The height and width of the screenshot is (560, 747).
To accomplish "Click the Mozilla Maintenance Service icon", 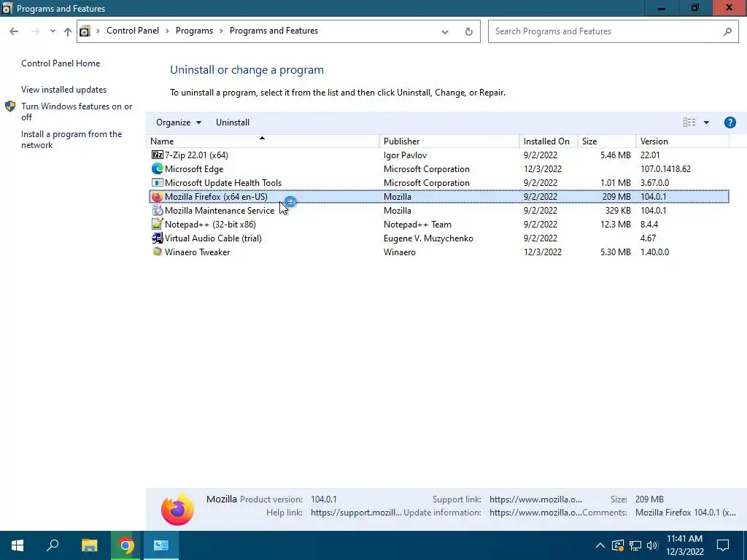I will pyautogui.click(x=158, y=210).
